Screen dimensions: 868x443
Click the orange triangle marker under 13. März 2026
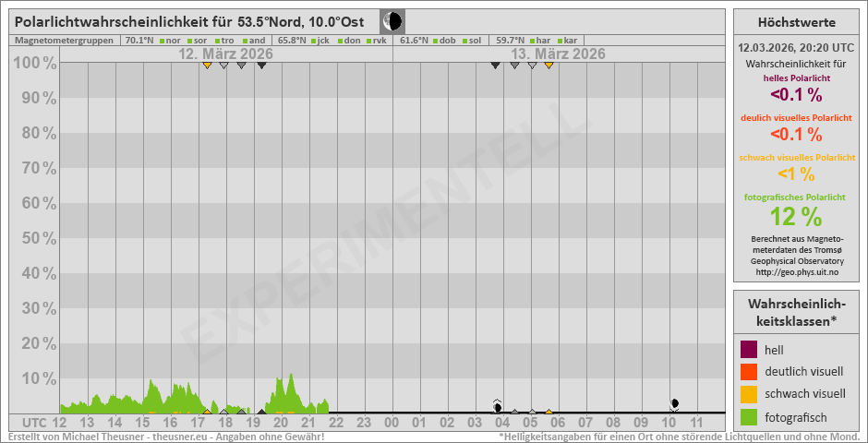549,65
